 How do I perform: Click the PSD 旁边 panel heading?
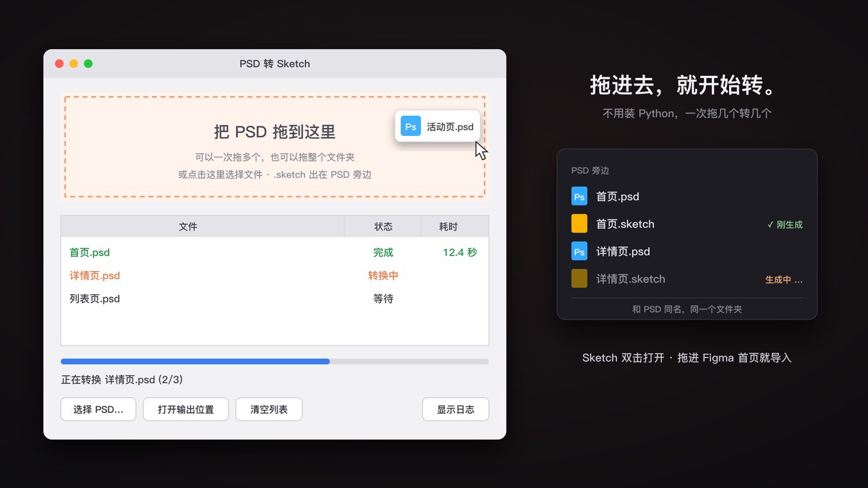pos(590,171)
